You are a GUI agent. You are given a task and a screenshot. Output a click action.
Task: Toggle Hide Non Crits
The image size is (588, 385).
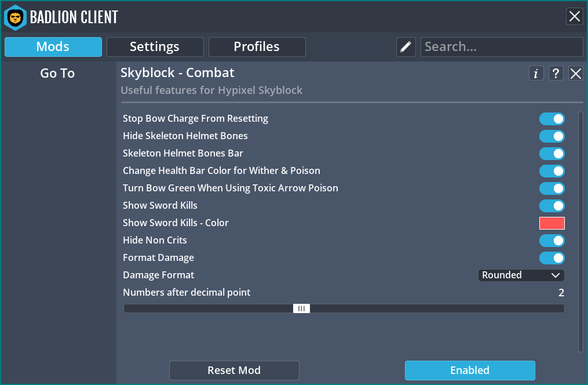point(552,241)
